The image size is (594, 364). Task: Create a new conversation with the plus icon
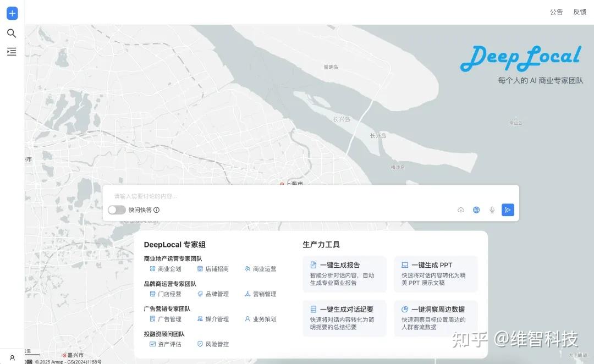(x=12, y=13)
